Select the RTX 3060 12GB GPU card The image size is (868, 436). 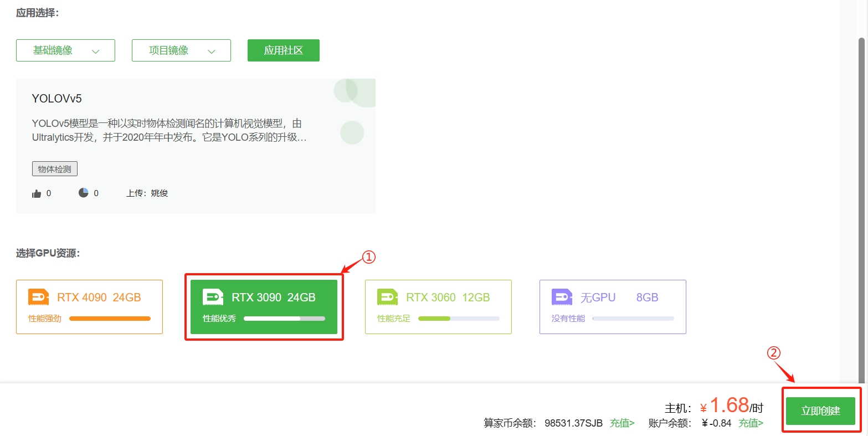pyautogui.click(x=438, y=307)
